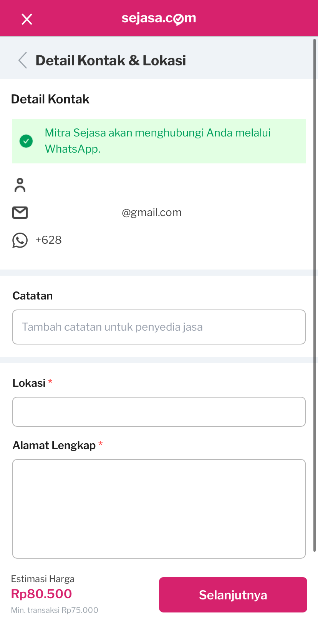318x644 pixels.
Task: Click the person profile icon near the name field
Action: (x=20, y=185)
